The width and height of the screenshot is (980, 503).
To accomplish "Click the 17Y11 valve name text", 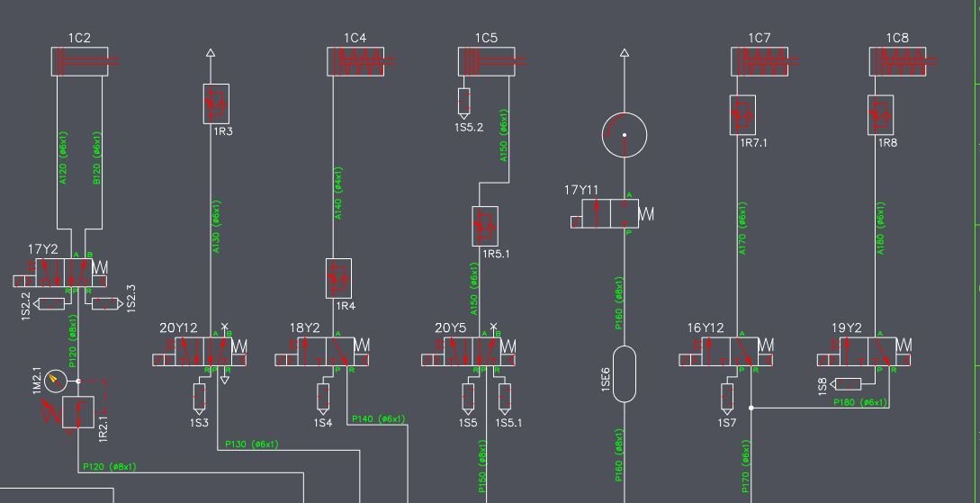I will coord(581,190).
